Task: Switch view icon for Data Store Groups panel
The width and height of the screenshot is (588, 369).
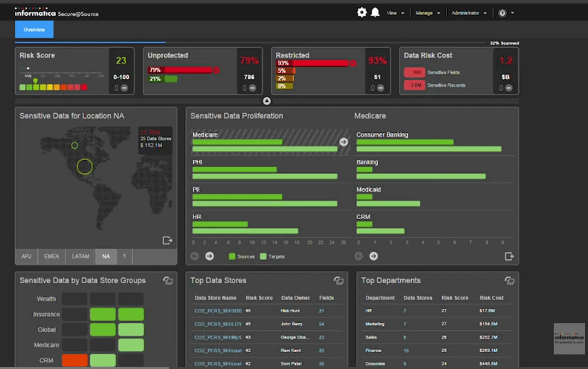Action: point(168,280)
